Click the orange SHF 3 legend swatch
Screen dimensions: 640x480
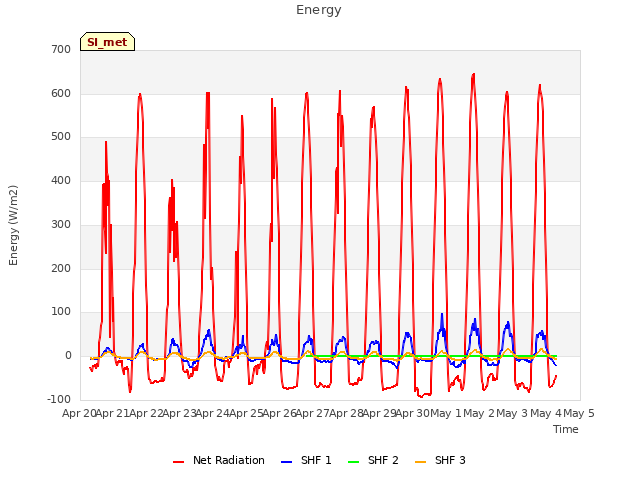[x=420, y=462]
